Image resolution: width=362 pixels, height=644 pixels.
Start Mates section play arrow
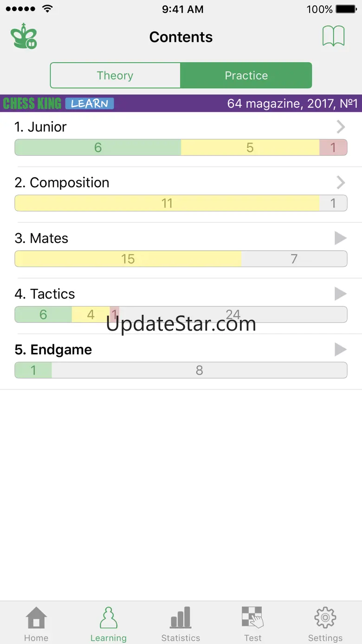(x=341, y=238)
